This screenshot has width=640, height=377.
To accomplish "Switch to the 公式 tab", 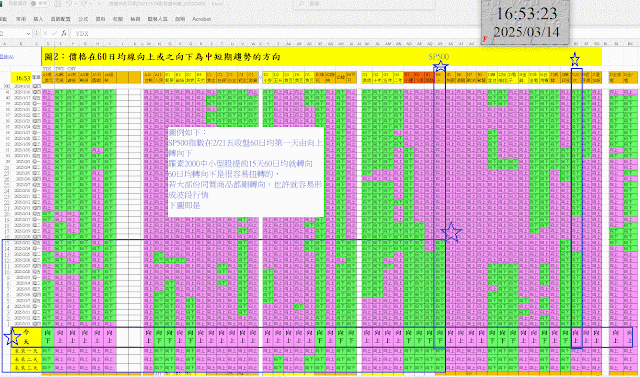I will coord(83,19).
